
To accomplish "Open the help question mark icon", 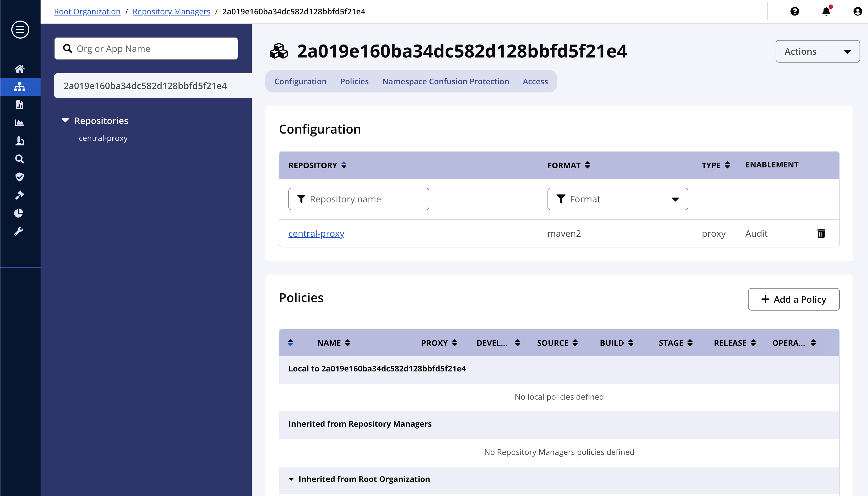I will [794, 12].
